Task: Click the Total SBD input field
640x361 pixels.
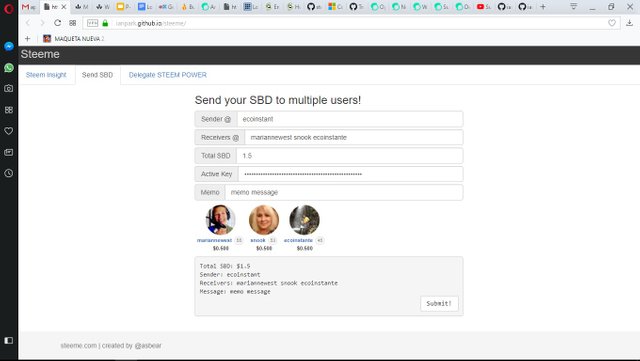Action: (349, 156)
